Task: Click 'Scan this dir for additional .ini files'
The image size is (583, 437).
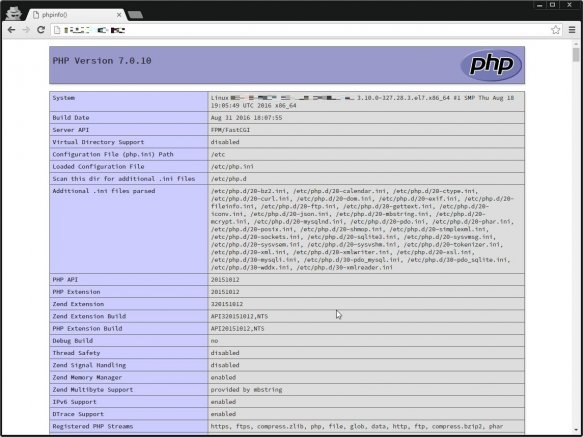Action: (x=124, y=179)
